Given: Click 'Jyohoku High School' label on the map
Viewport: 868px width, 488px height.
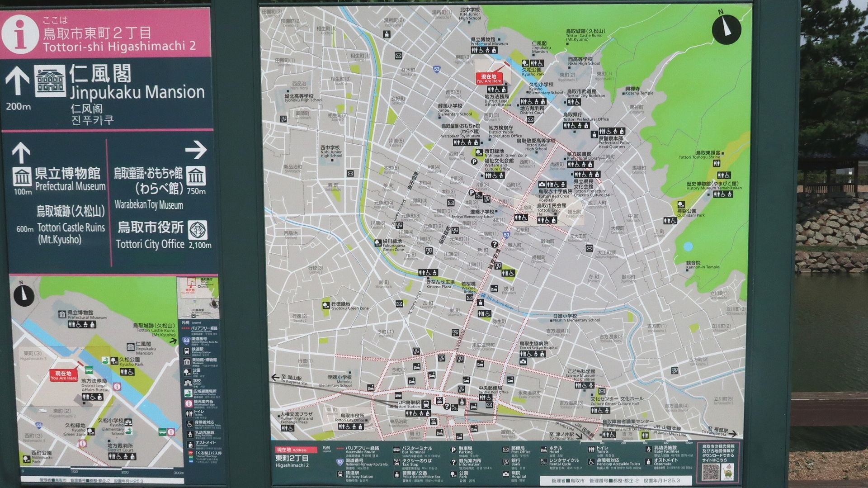Looking at the screenshot, I should tap(303, 100).
